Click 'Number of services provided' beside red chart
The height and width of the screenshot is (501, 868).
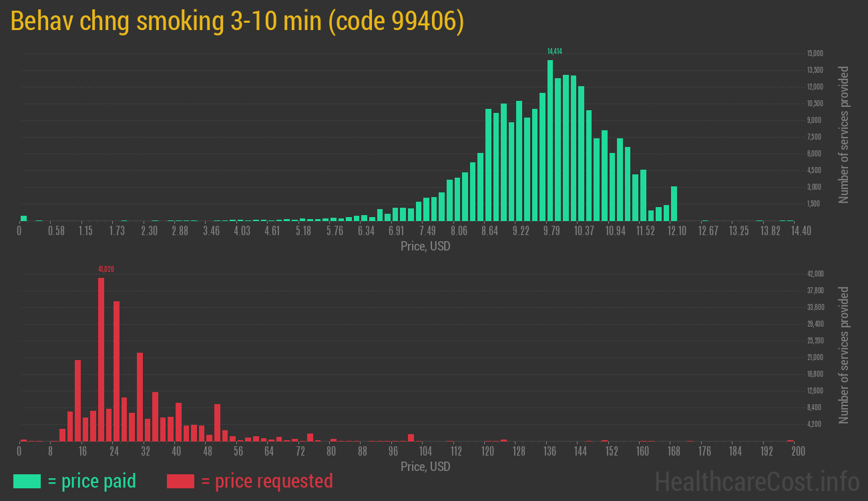pos(843,355)
